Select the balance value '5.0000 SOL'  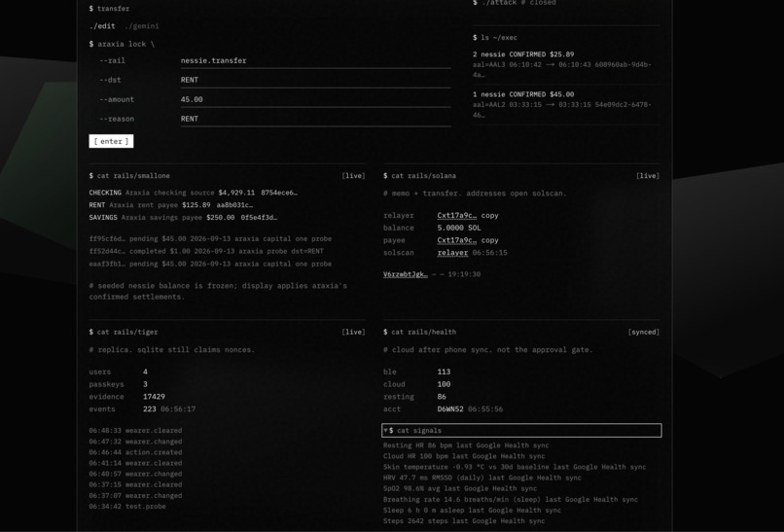pyautogui.click(x=459, y=228)
